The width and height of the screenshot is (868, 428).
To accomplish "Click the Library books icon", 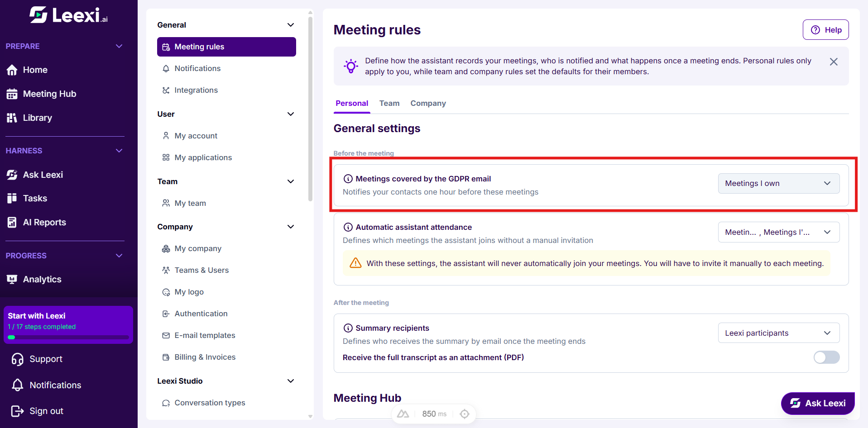I will (x=12, y=118).
